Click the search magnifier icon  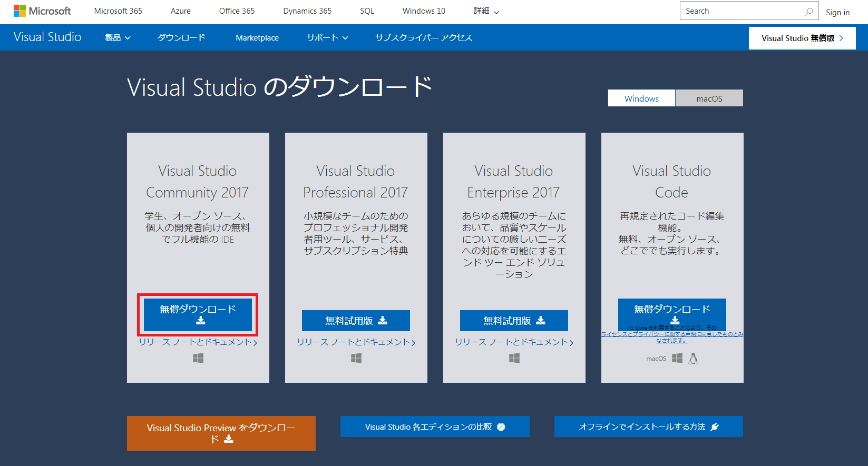pos(808,11)
